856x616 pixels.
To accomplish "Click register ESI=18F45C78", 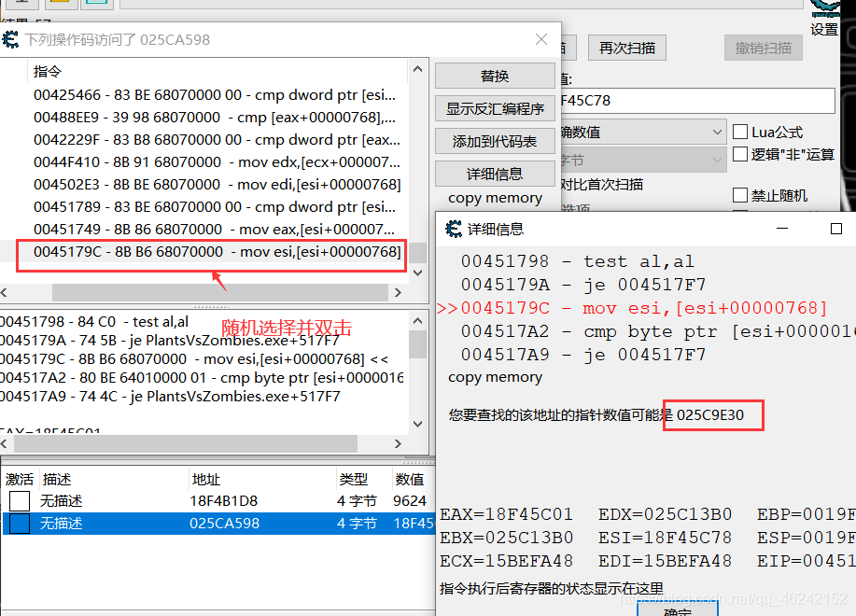I will point(665,538).
